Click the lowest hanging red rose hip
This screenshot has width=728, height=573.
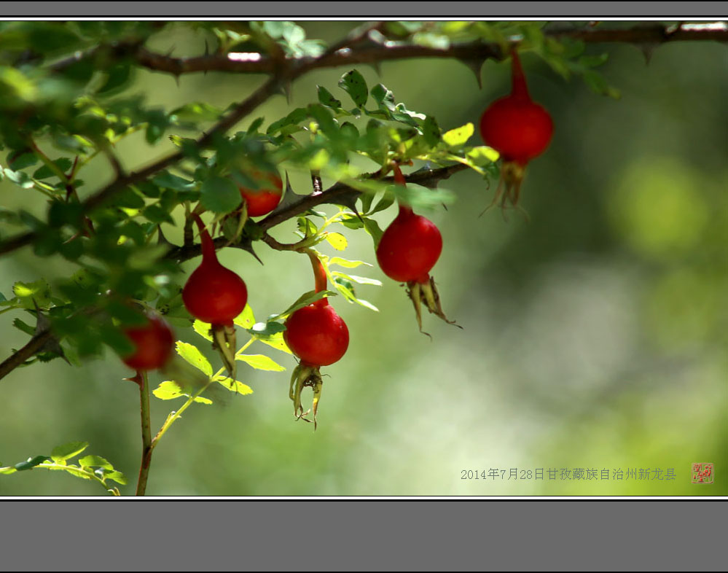click(x=316, y=335)
